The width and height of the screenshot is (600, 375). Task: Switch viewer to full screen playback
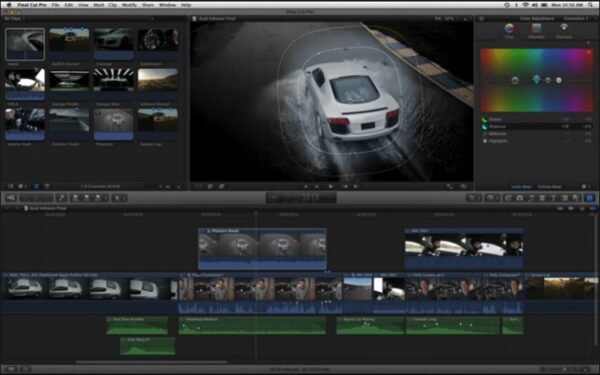coord(449,186)
